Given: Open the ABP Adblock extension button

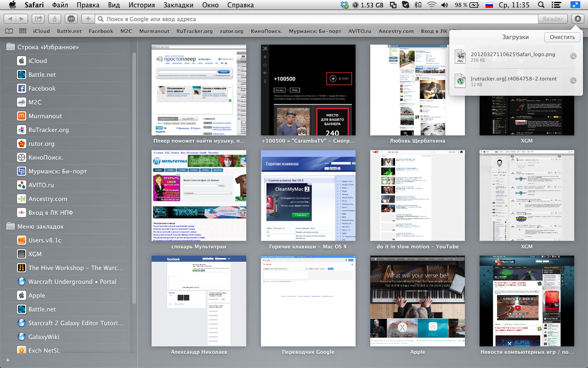Looking at the screenshot, I should coord(71,19).
